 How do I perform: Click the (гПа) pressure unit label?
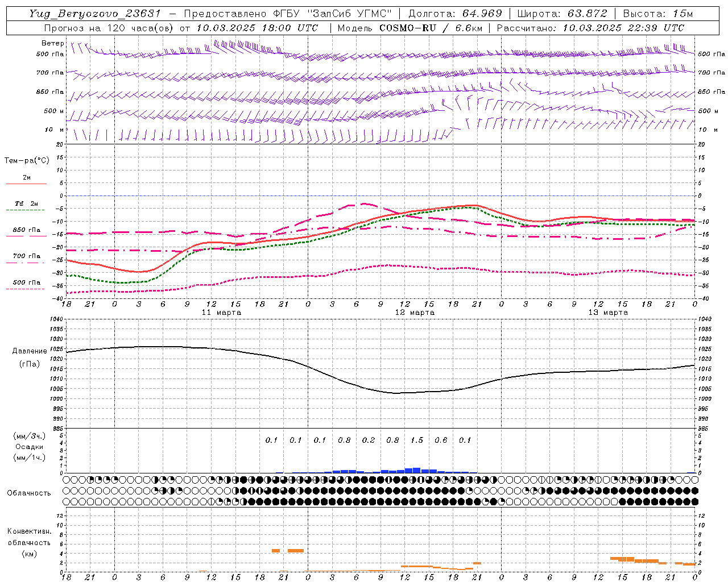pos(30,364)
